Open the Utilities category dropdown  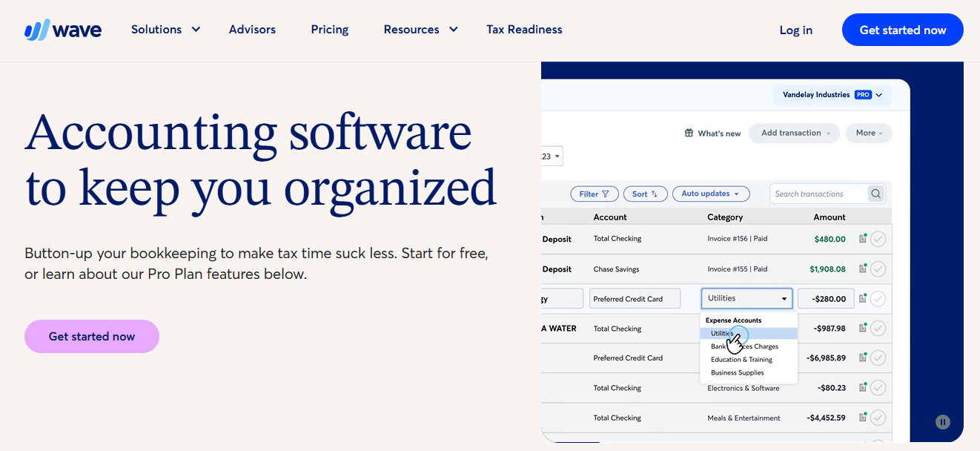pos(746,298)
